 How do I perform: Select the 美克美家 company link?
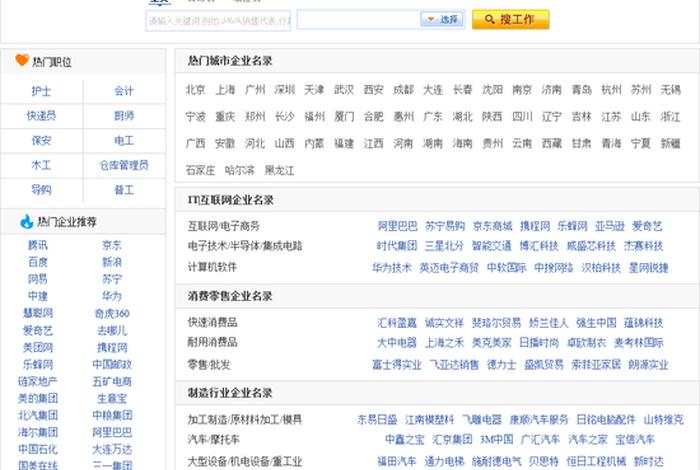click(492, 343)
